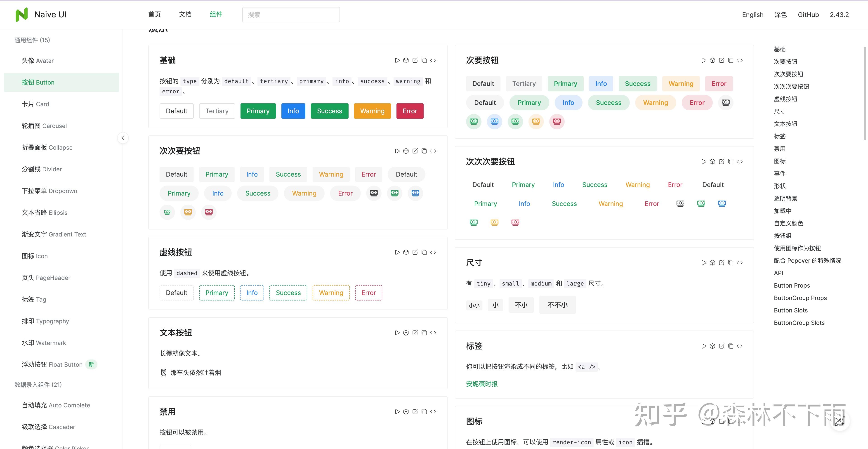Click the red circular cash icon in 次要按钮

click(557, 121)
